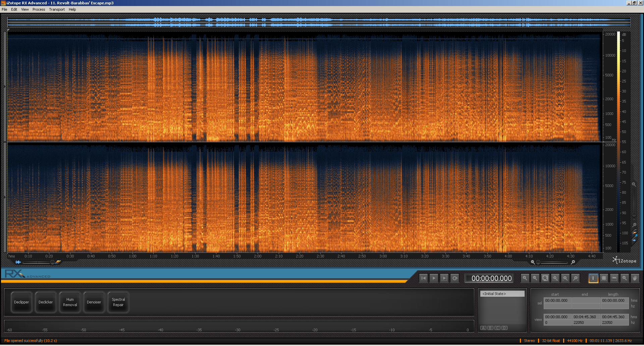Click the horizontal zoom slider knob
Viewport: 644px width, 346px height.
pos(538,262)
